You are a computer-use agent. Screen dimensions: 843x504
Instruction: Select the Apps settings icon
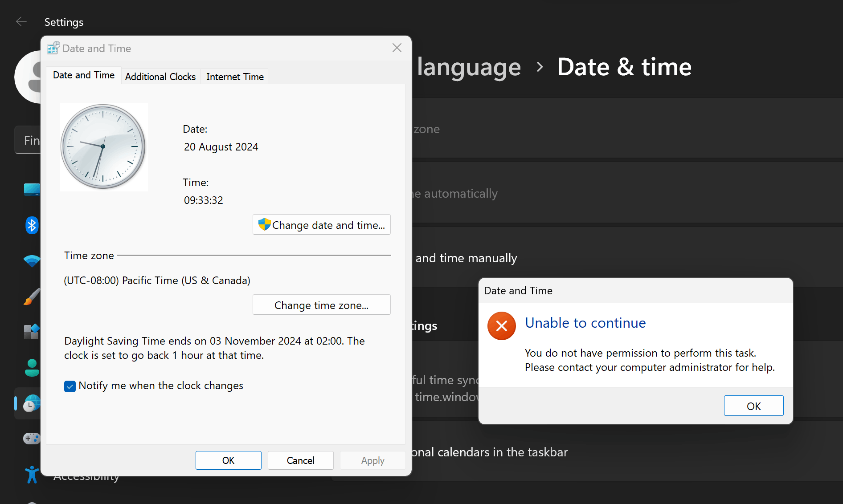(x=32, y=332)
